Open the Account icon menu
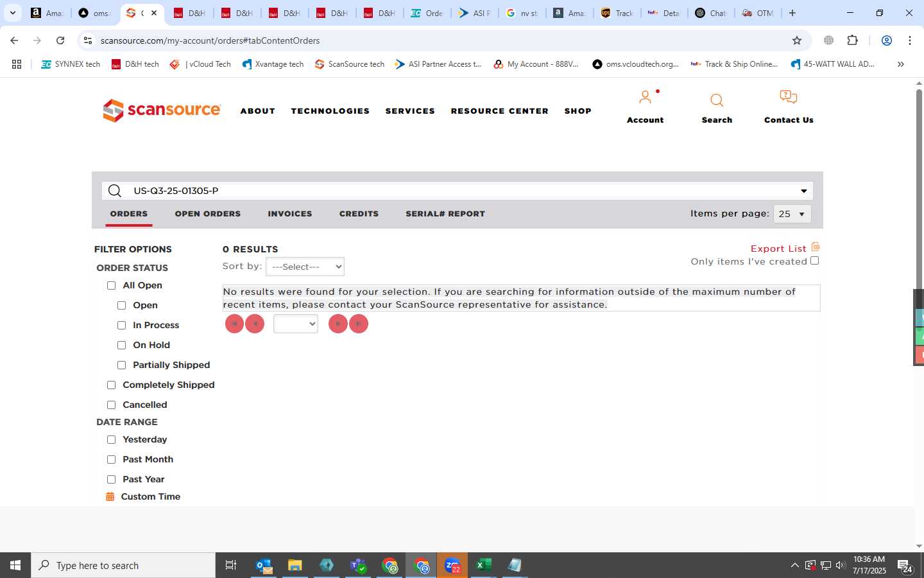This screenshot has width=924, height=578. (645, 98)
